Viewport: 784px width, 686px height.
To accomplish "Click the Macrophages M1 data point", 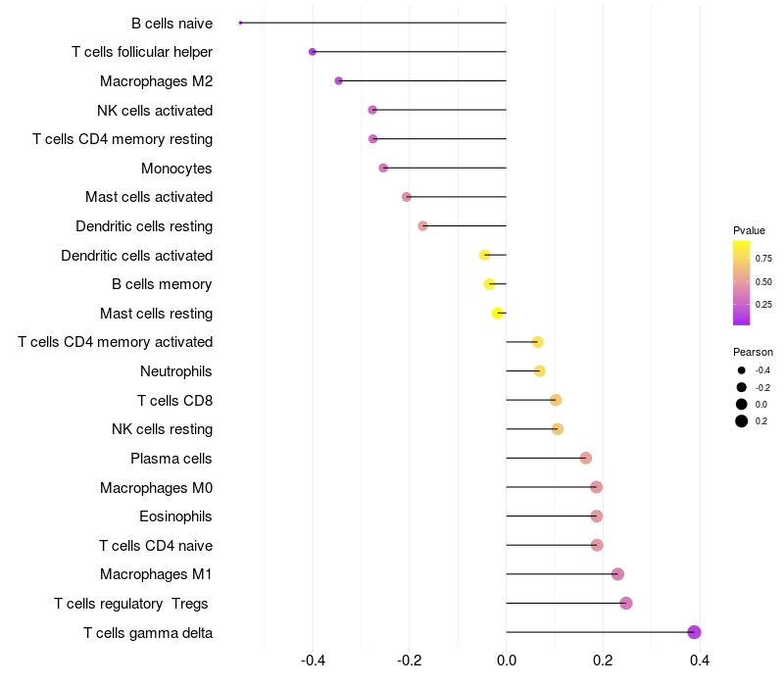I will pos(617,574).
